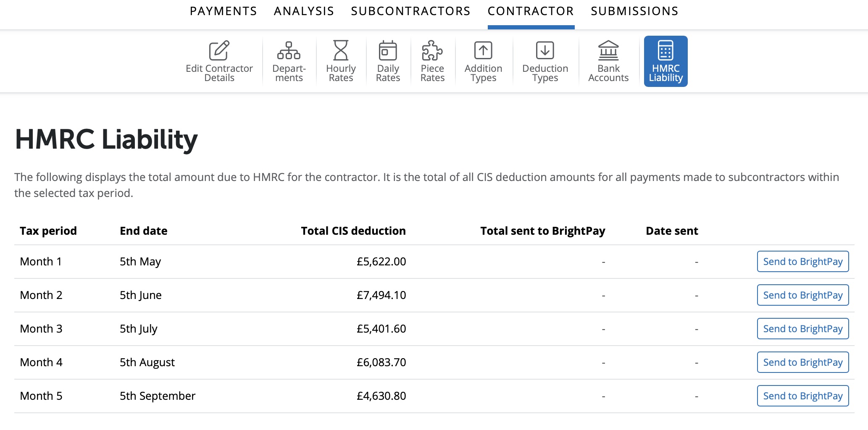The image size is (868, 430).
Task: Go to the Submissions tab
Action: coord(634,11)
